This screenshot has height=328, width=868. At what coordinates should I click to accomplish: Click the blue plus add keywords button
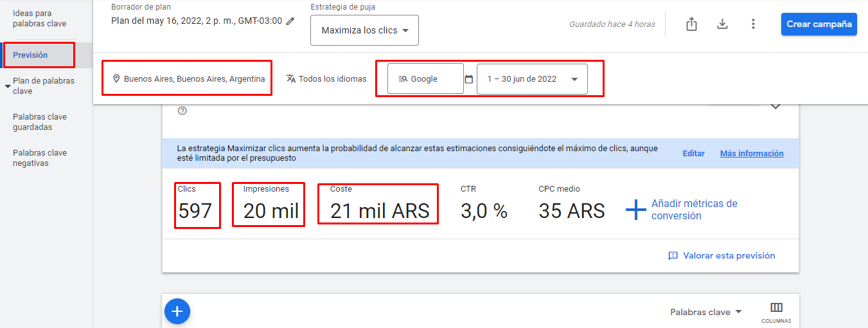(177, 311)
